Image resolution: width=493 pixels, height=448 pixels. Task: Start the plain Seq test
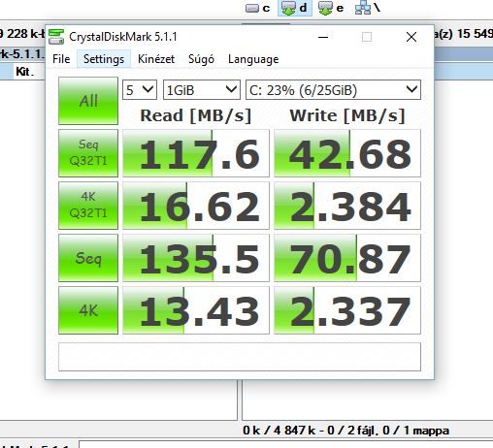pos(88,258)
